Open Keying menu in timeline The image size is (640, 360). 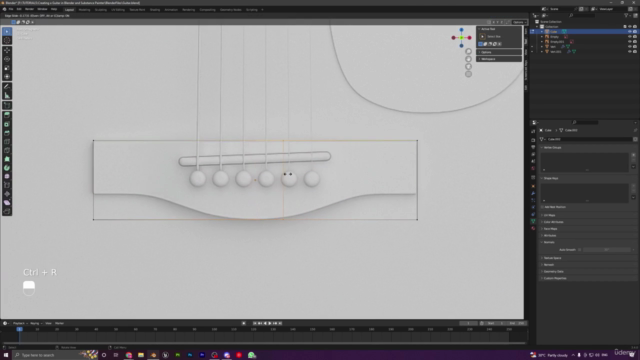[x=35, y=323]
